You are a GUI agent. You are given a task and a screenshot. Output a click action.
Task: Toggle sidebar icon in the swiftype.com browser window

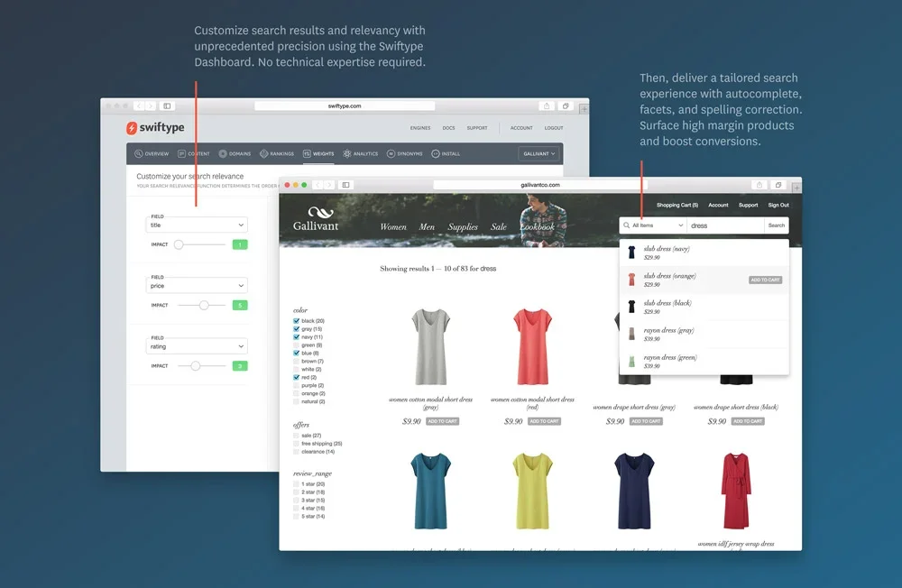(x=167, y=106)
